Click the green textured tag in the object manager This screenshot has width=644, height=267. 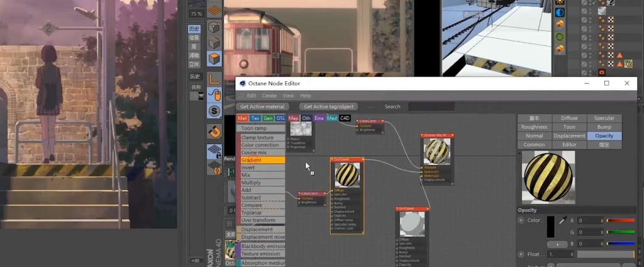[628, 64]
